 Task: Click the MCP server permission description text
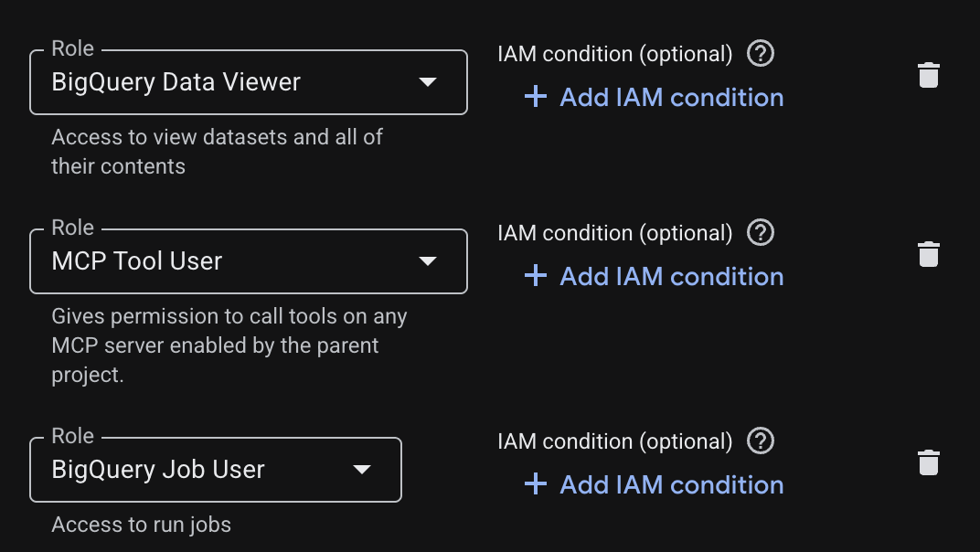(x=229, y=345)
